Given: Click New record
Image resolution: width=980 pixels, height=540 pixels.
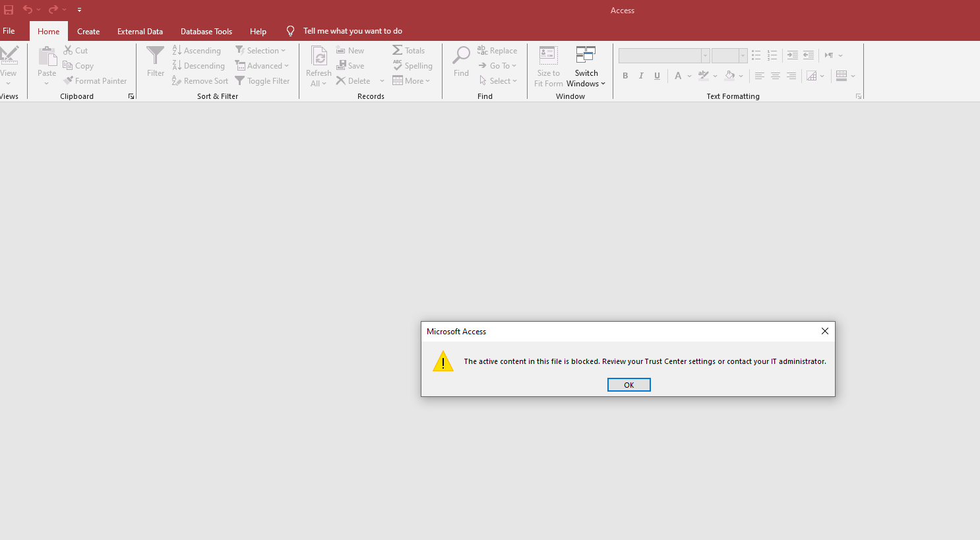Looking at the screenshot, I should click(350, 50).
